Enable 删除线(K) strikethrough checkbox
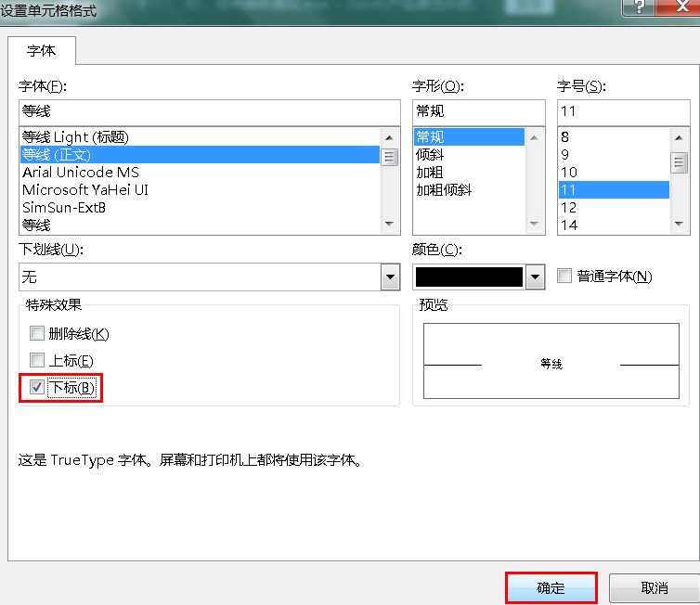Screen dimensions: 700x605 [x=37, y=333]
